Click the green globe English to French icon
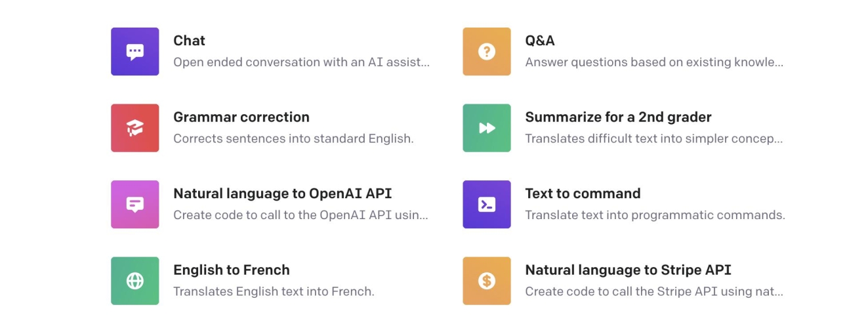This screenshot has width=868, height=328. point(135,281)
